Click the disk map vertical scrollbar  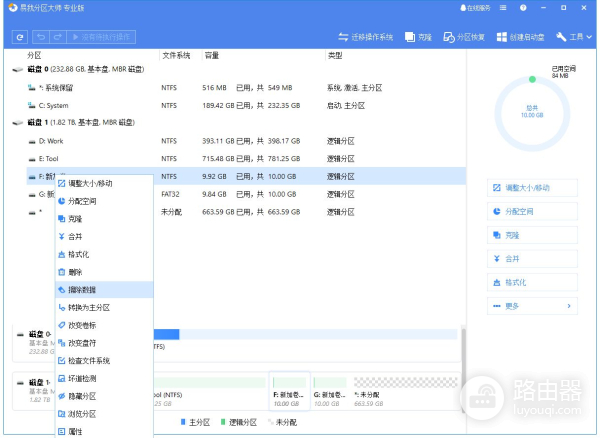pyautogui.click(x=463, y=370)
